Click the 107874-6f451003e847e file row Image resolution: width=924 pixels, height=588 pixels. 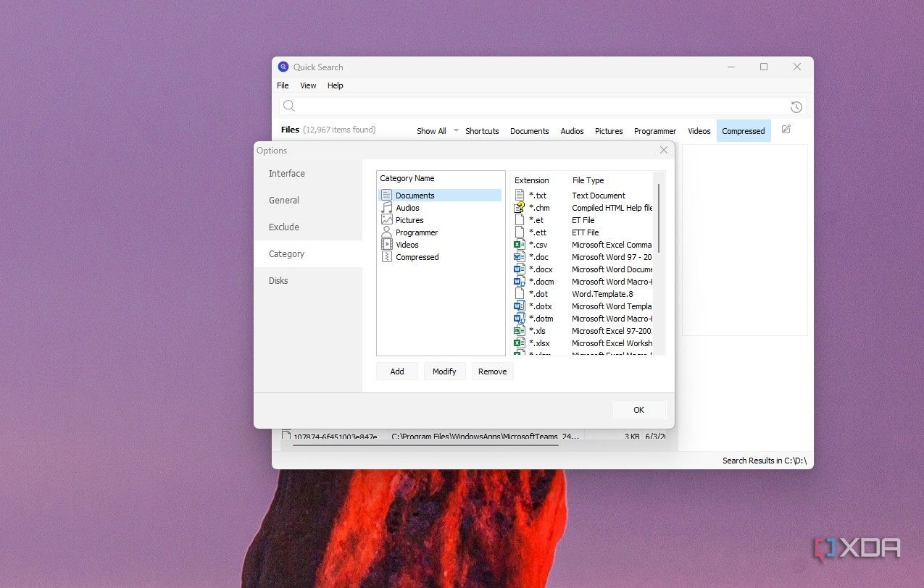[475, 436]
